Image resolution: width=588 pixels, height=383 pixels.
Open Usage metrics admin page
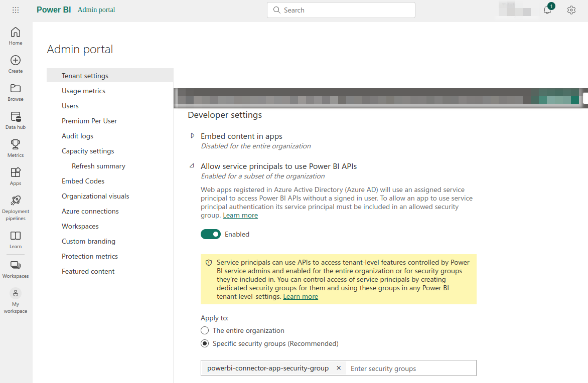83,91
